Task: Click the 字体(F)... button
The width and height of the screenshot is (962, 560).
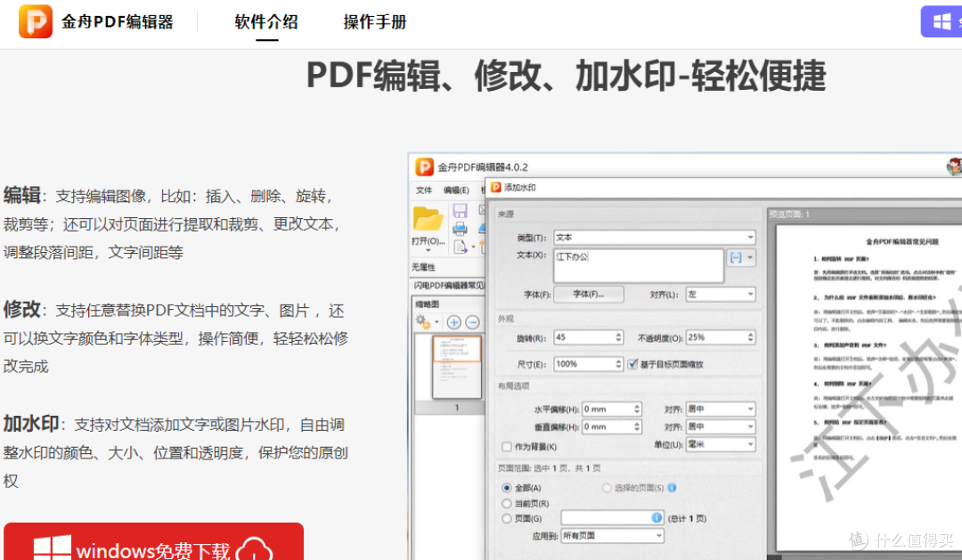Action: pyautogui.click(x=589, y=295)
